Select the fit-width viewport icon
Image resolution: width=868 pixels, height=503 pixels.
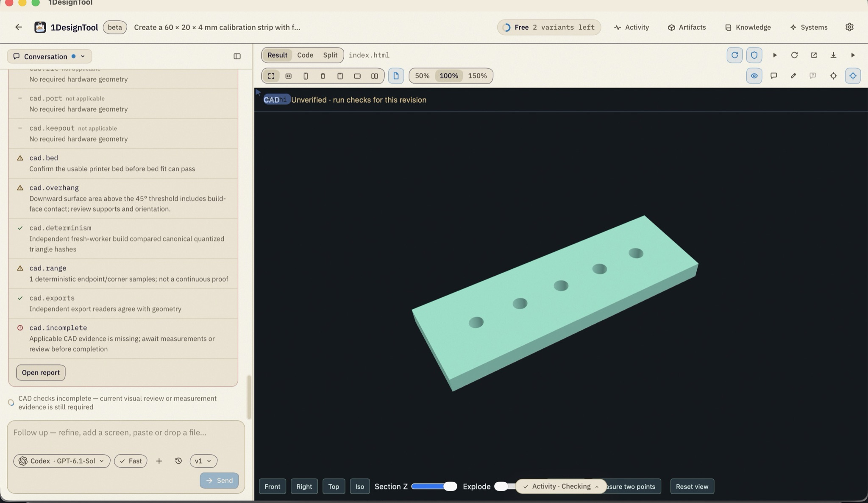pos(288,76)
